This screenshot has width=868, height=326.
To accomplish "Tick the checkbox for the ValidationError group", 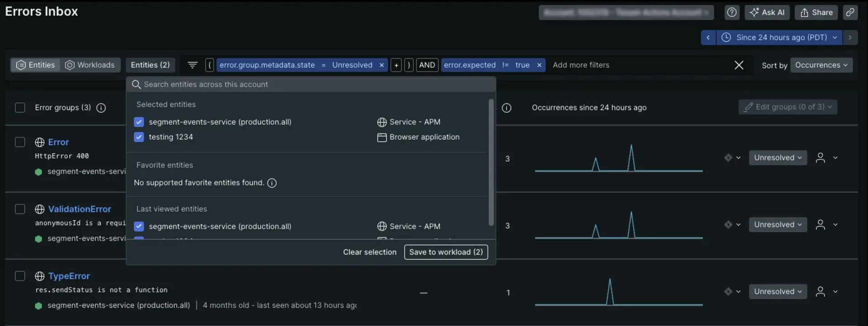I will tap(20, 209).
